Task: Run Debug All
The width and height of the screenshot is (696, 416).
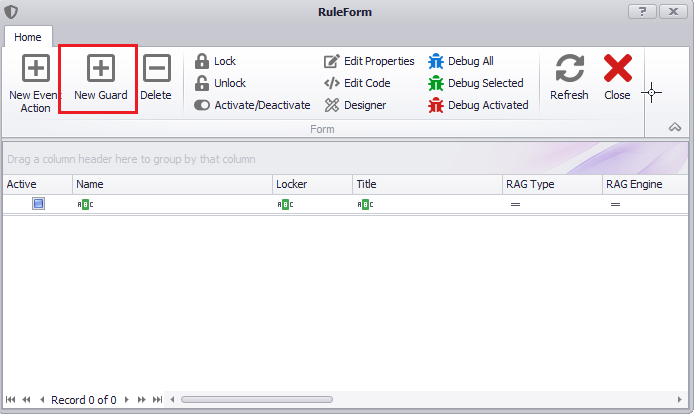Action: click(x=460, y=61)
